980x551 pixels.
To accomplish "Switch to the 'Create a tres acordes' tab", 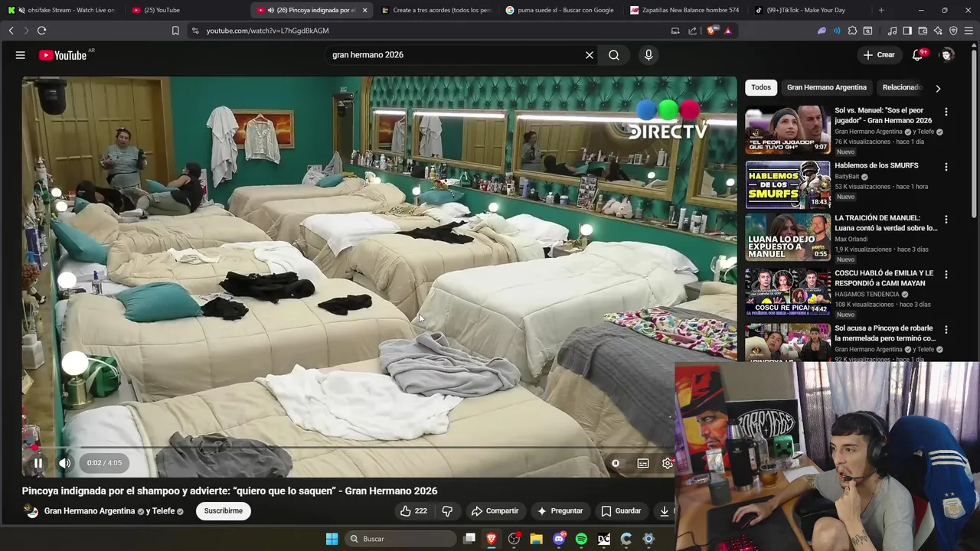I will click(436, 10).
